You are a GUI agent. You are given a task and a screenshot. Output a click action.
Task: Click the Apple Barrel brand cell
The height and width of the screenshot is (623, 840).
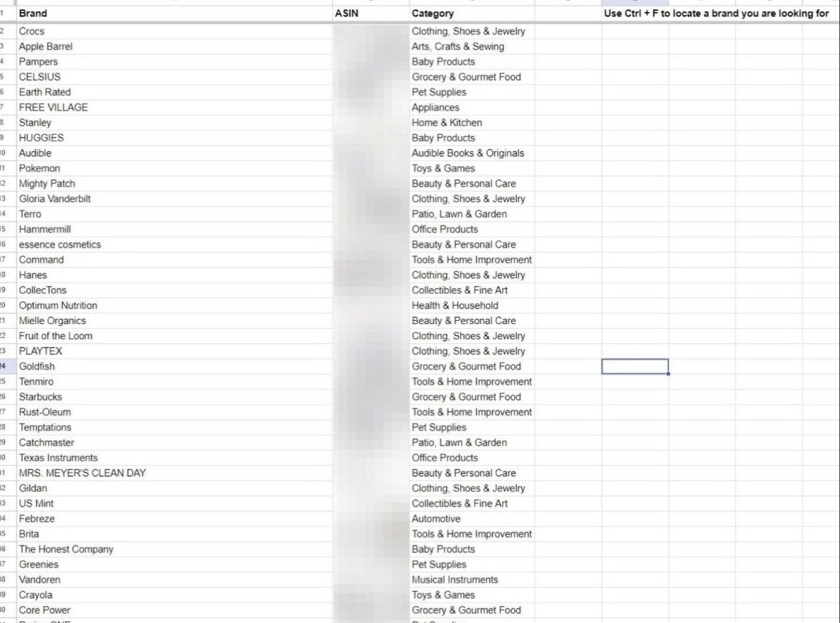pos(173,47)
